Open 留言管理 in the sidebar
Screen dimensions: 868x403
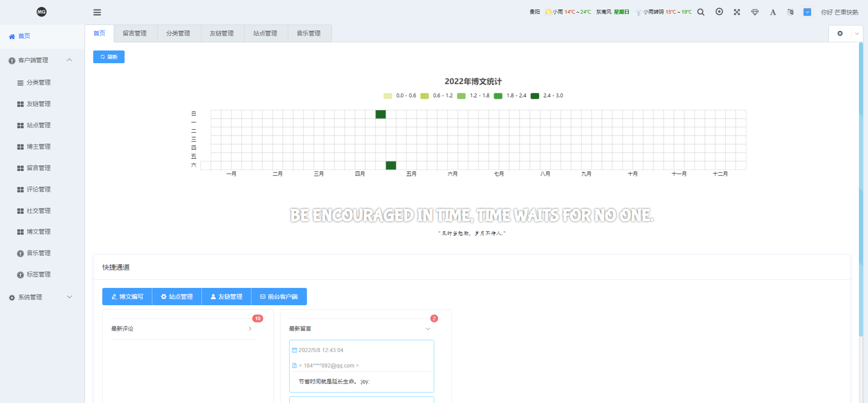(42, 168)
